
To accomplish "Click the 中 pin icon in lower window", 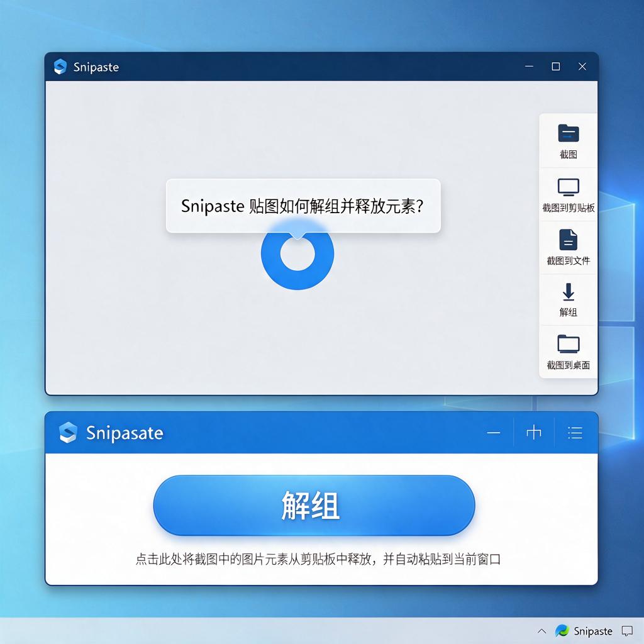I will click(x=534, y=433).
